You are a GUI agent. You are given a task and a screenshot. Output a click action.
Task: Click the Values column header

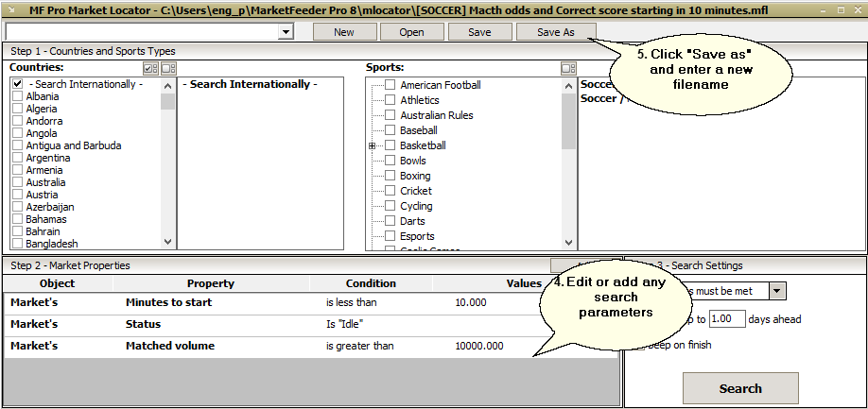tap(524, 283)
